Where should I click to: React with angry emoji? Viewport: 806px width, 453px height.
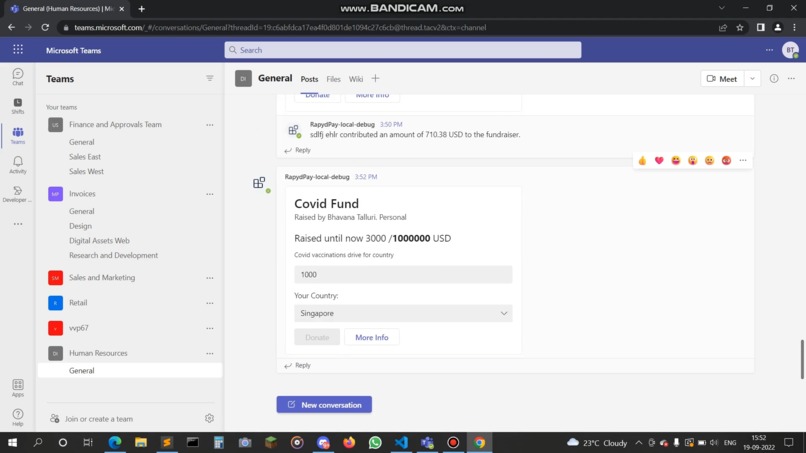726,160
